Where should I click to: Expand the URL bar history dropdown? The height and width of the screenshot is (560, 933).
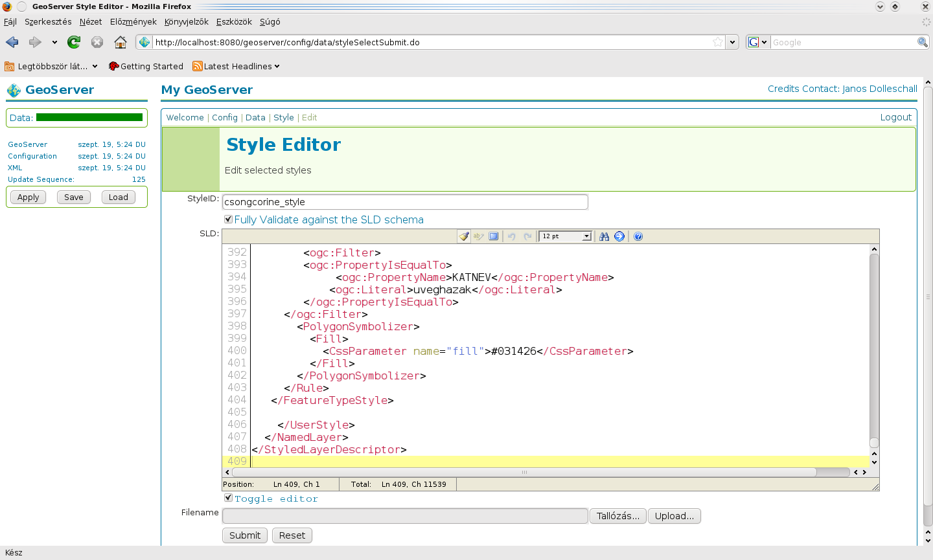click(733, 42)
